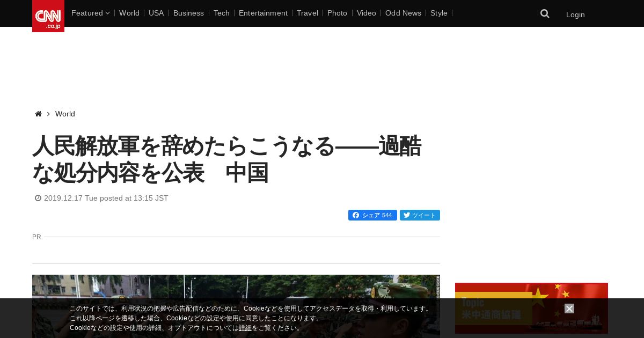Open the search magnifier icon
Image resolution: width=644 pixels, height=338 pixels.
click(545, 13)
